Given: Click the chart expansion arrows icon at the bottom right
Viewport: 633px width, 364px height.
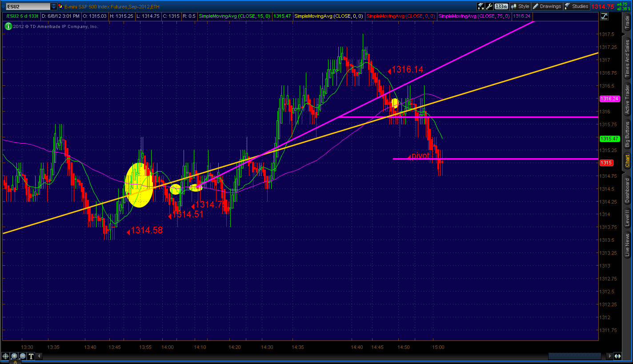Looking at the screenshot, I should (x=618, y=356).
